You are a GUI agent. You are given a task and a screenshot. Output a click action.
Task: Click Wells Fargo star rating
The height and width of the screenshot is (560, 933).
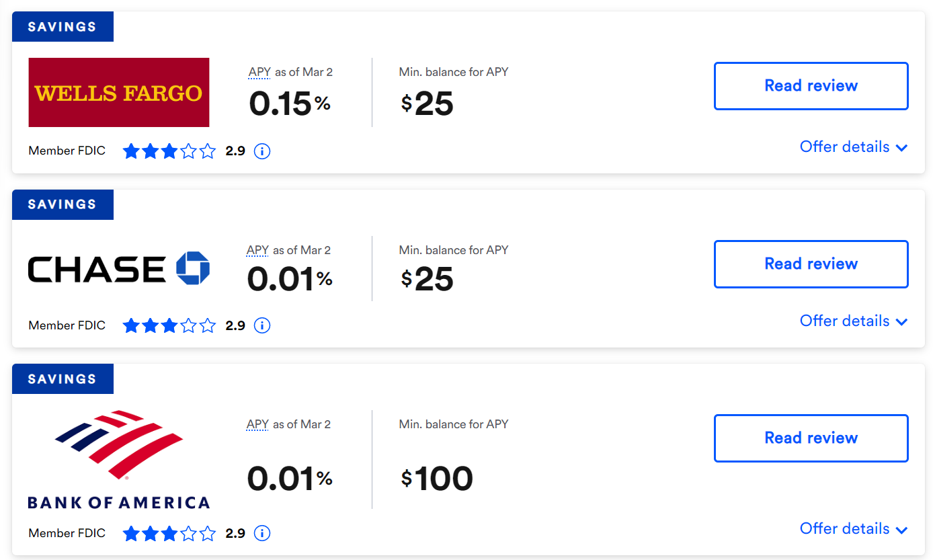[x=169, y=151]
